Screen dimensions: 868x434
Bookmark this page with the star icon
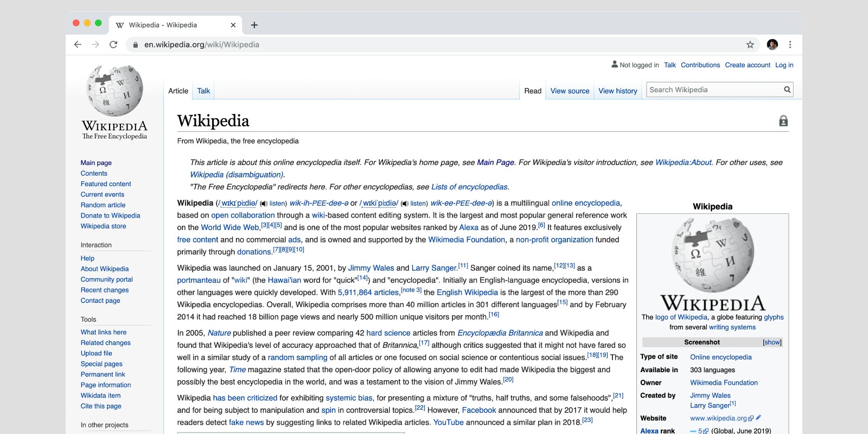(750, 44)
